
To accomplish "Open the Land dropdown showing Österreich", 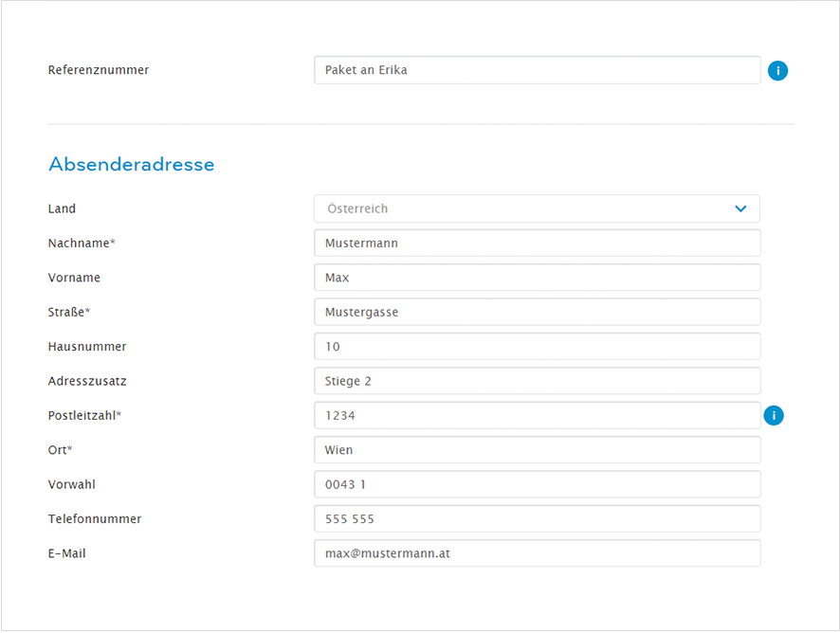I will (537, 208).
